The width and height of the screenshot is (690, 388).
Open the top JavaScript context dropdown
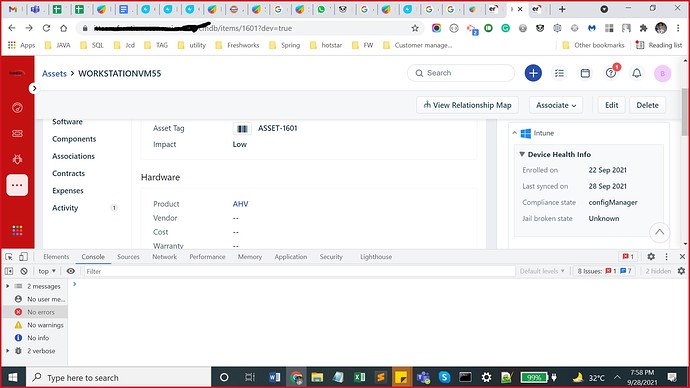47,271
